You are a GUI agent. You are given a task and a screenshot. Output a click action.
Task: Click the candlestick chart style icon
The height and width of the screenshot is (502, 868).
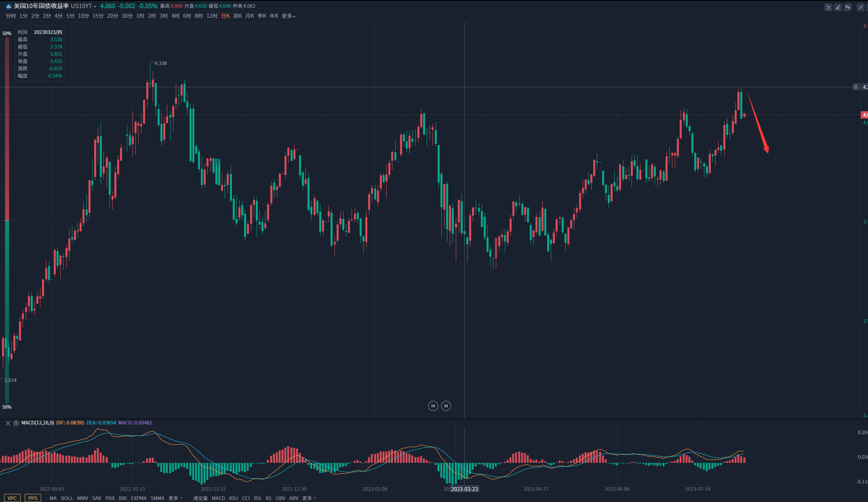[848, 7]
